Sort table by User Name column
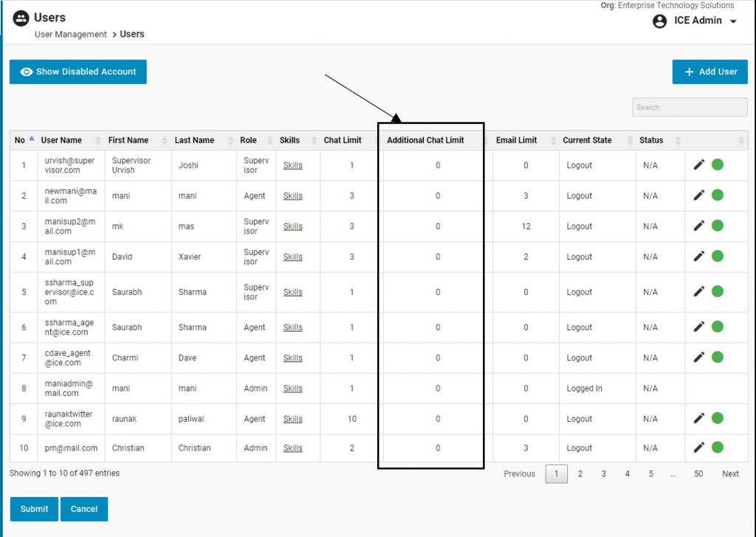756x537 pixels. [61, 140]
